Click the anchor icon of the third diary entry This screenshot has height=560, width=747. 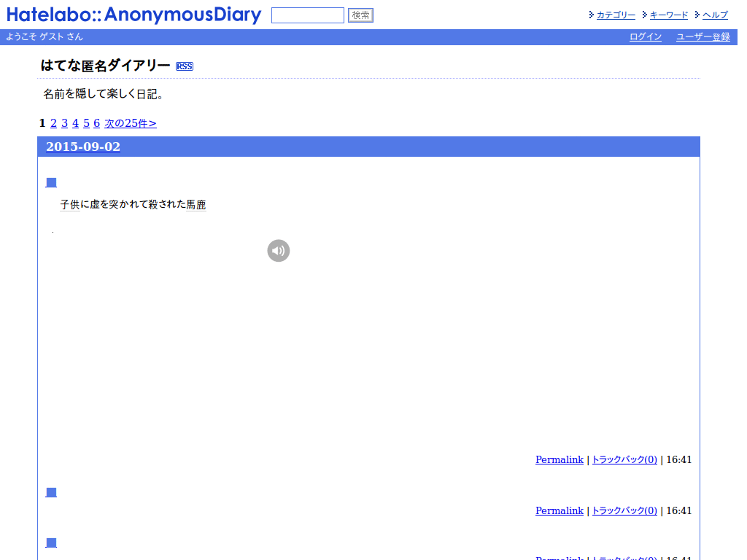[x=50, y=542]
